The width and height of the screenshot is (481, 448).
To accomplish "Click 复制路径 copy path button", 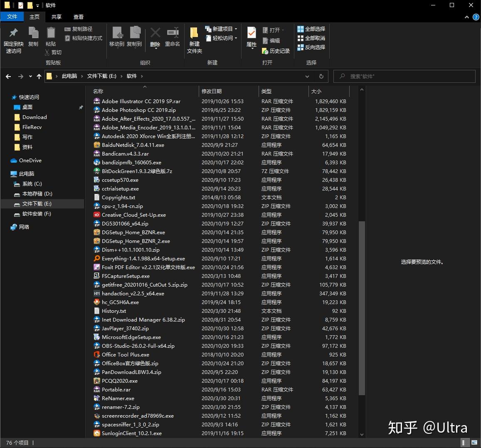I will point(79,29).
